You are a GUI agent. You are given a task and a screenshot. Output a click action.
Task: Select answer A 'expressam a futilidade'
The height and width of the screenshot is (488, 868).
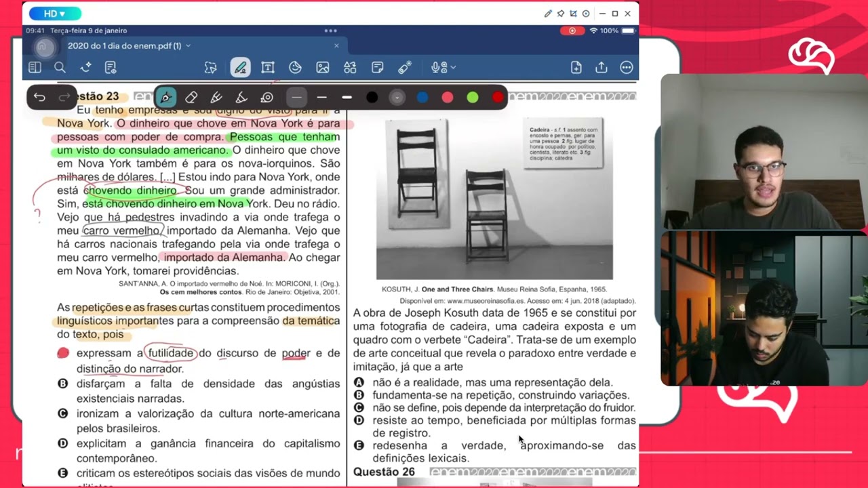point(63,353)
